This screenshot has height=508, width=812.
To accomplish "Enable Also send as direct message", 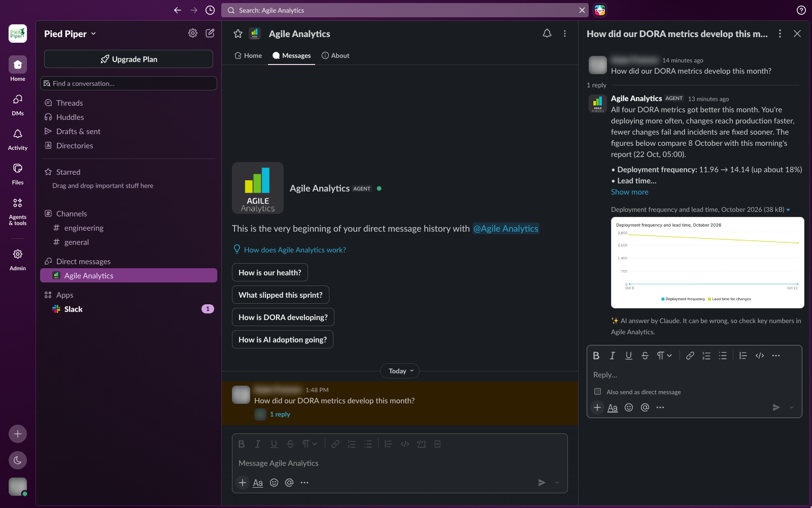I will (x=597, y=392).
